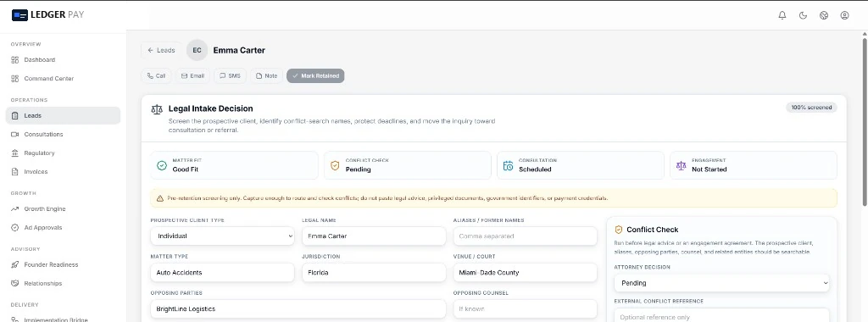Open the theme palette icon

click(824, 15)
